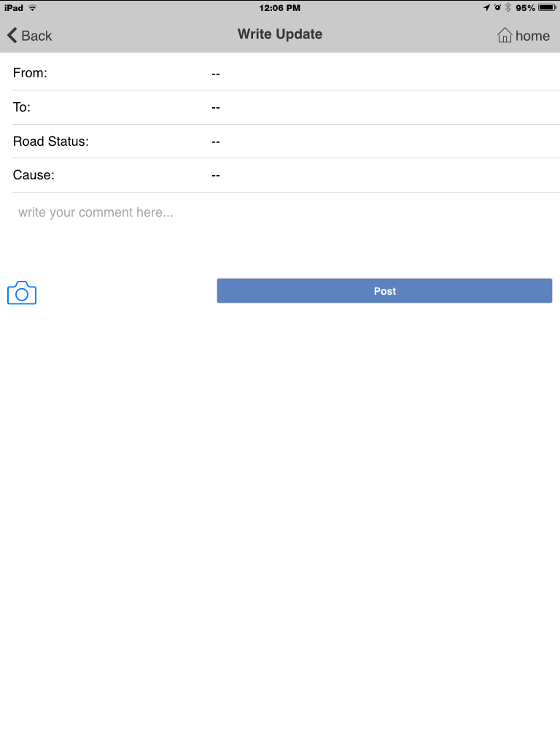Select a Cause value
Screen dimensions: 560x747
[216, 176]
